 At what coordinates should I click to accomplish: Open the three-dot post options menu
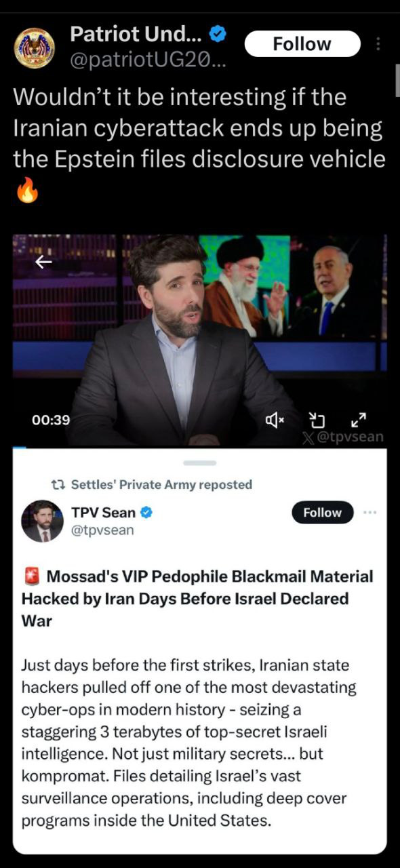coord(378,44)
